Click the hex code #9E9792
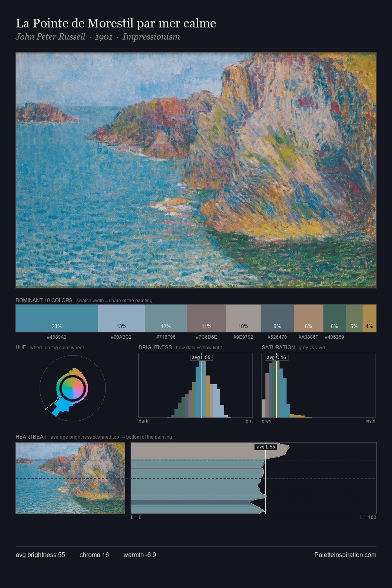Image resolution: width=392 pixels, height=588 pixels. click(243, 337)
